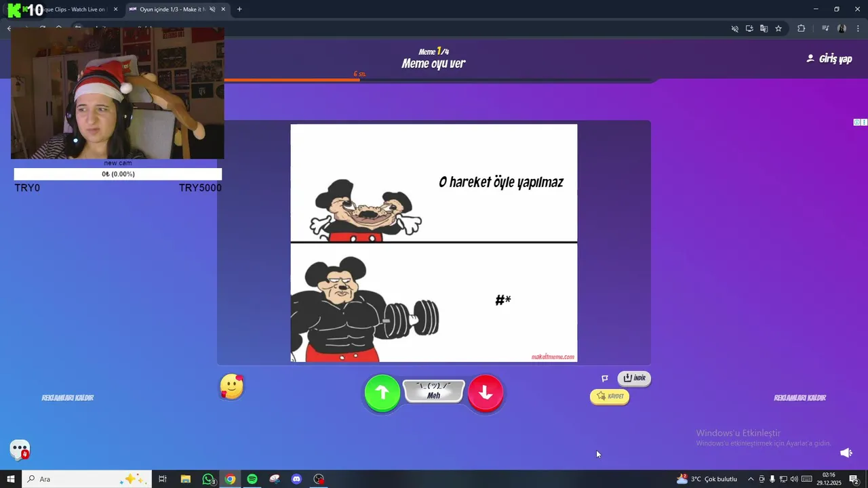The height and width of the screenshot is (488, 868).
Task: Open the taskbar app left of Discord
Action: click(275, 479)
